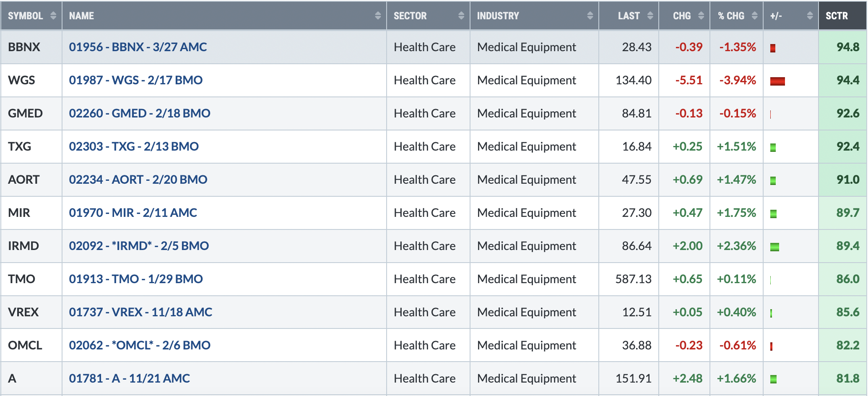Click the CHG column sort arrows
Image resolution: width=868 pixels, height=396 pixels.
701,16
